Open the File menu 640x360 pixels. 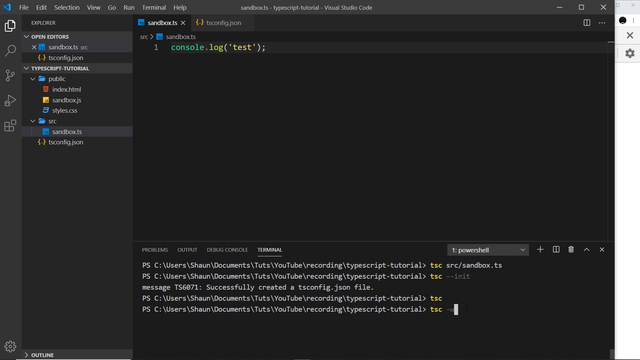point(24,7)
